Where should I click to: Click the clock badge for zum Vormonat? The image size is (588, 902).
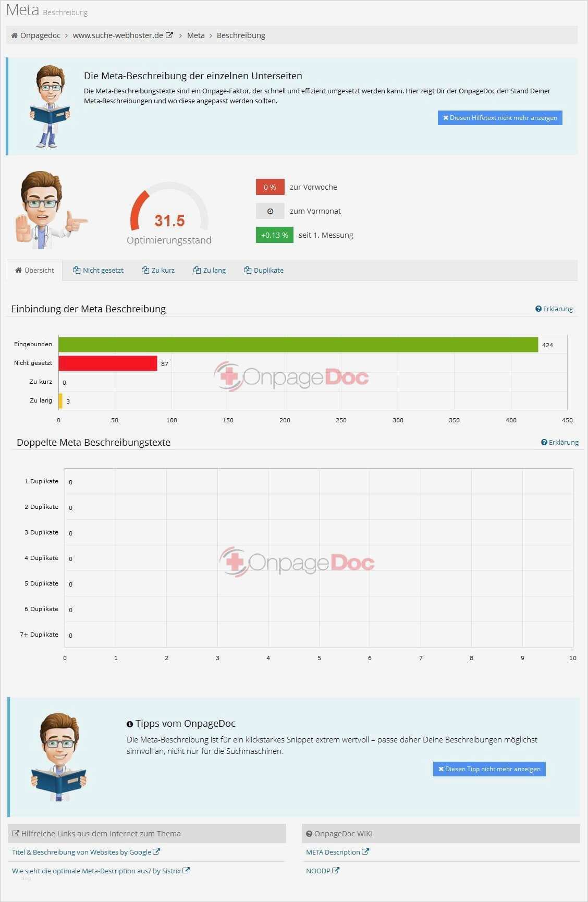[x=270, y=211]
